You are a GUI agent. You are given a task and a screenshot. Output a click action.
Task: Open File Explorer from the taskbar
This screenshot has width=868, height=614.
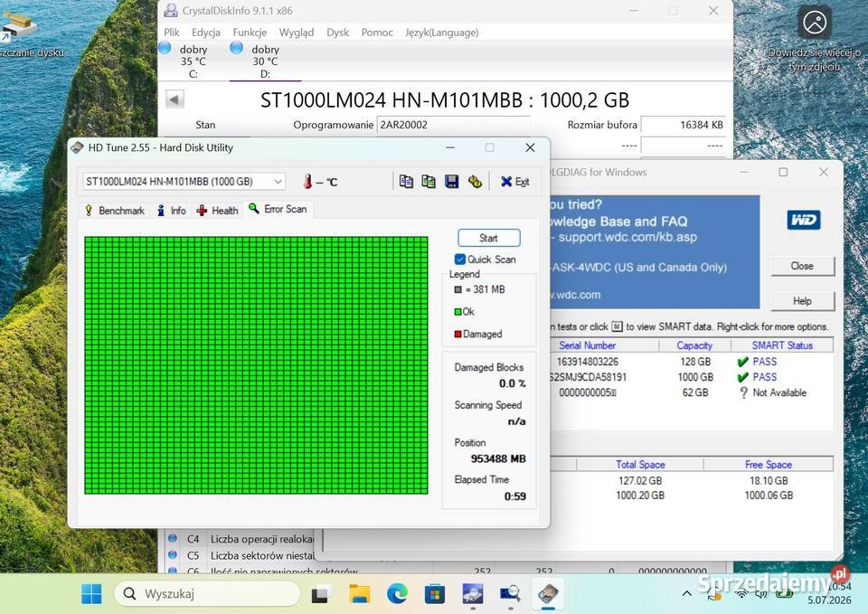360,593
